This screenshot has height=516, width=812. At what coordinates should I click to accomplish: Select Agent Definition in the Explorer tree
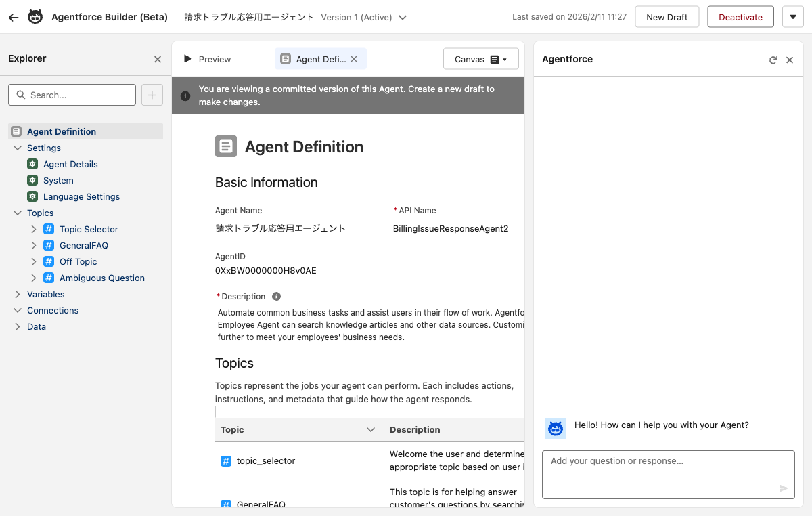point(61,131)
